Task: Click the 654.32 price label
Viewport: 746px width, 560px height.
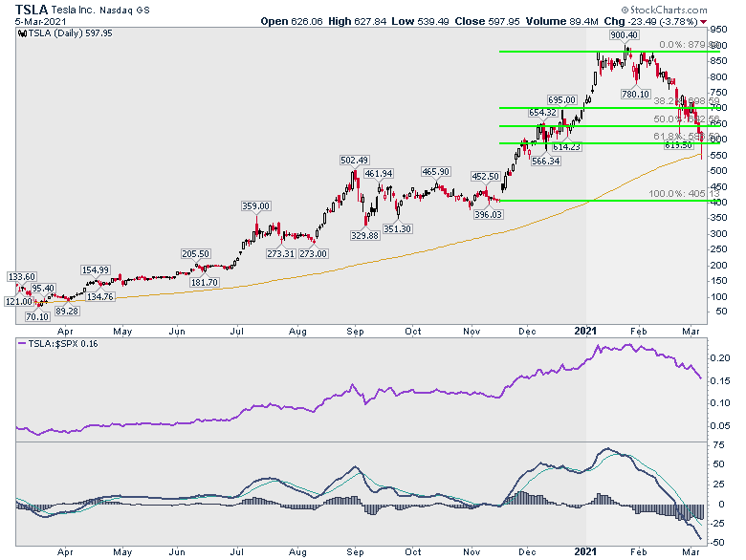Action: pos(542,112)
